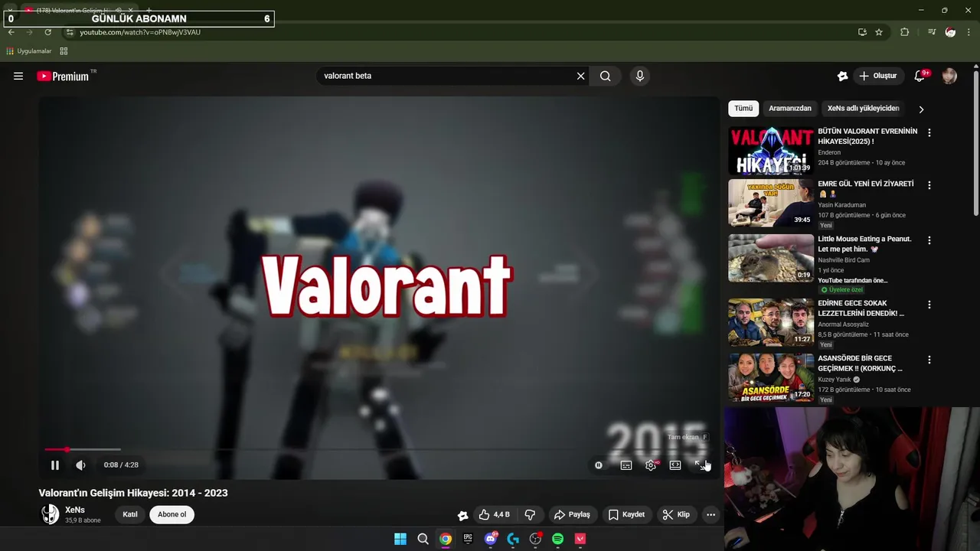Select XeNs adlı yükleyiciden chip

click(x=863, y=109)
